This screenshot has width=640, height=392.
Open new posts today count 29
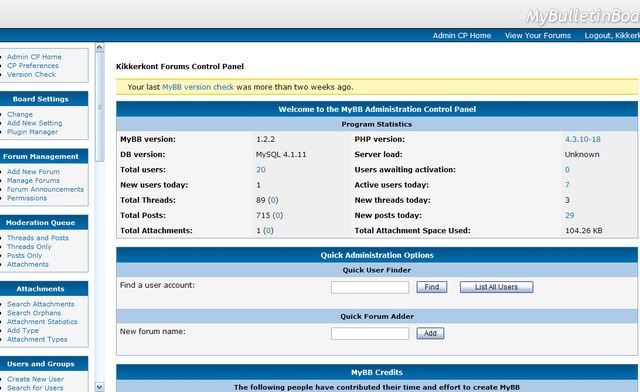pyautogui.click(x=569, y=215)
